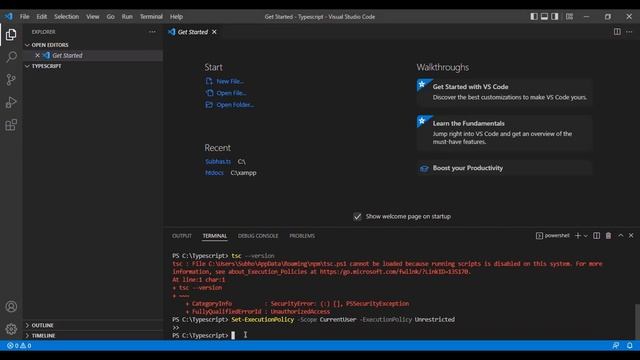Switch to the Debug Console tab
This screenshot has width=640, height=360.
tap(258, 236)
